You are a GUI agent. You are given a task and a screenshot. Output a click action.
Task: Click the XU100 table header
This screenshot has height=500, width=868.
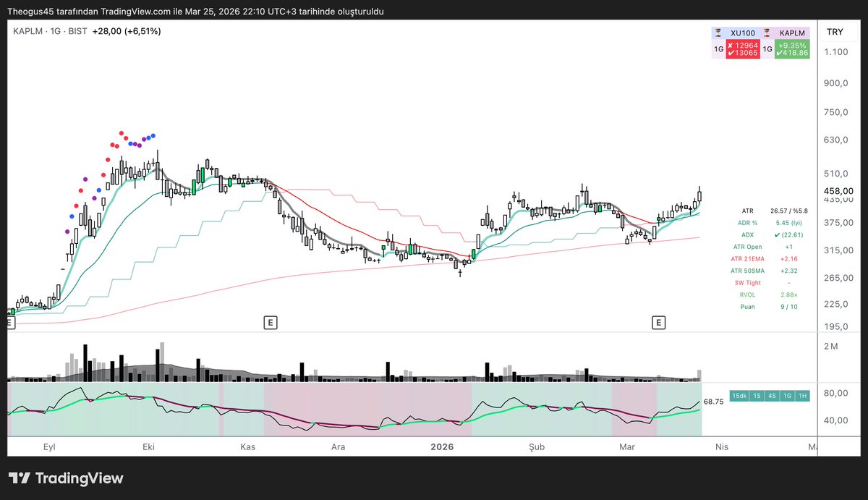(x=743, y=33)
